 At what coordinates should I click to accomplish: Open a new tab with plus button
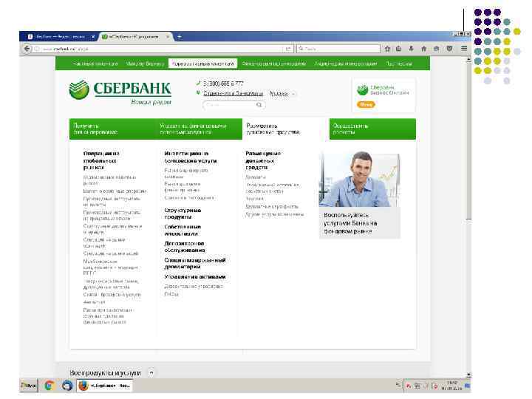[x=180, y=37]
